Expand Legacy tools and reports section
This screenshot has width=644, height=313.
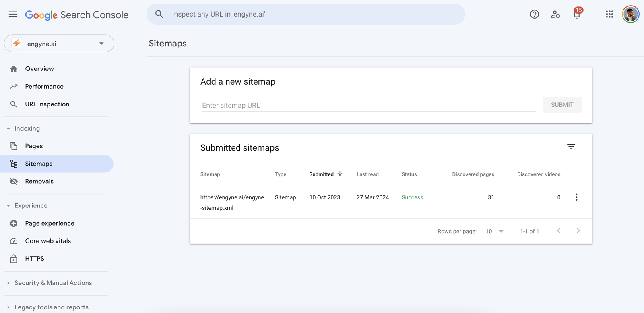pos(8,307)
